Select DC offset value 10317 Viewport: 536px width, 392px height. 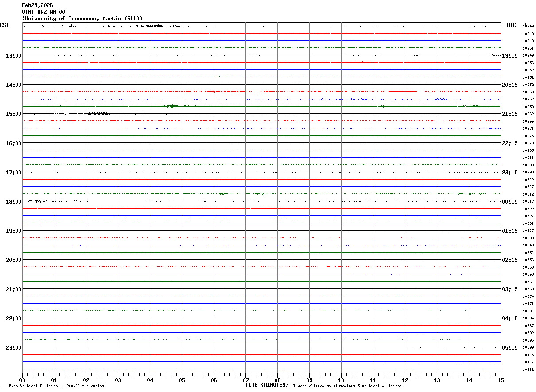point(528,201)
